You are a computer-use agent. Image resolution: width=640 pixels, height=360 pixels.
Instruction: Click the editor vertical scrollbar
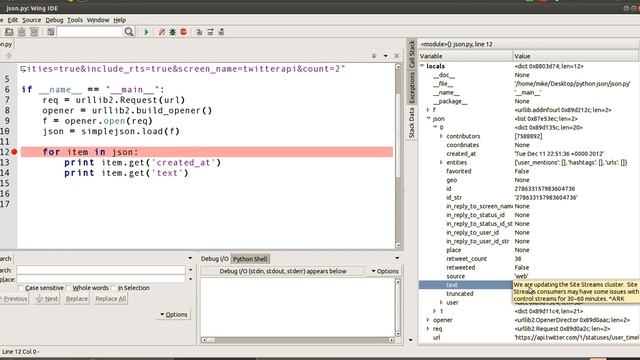coord(398,156)
